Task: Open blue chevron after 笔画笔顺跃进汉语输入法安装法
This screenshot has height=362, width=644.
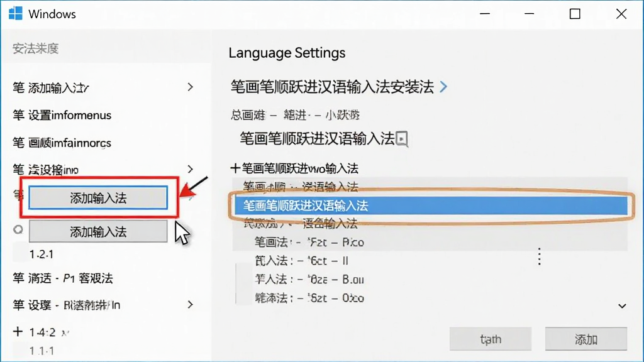Action: point(443,87)
